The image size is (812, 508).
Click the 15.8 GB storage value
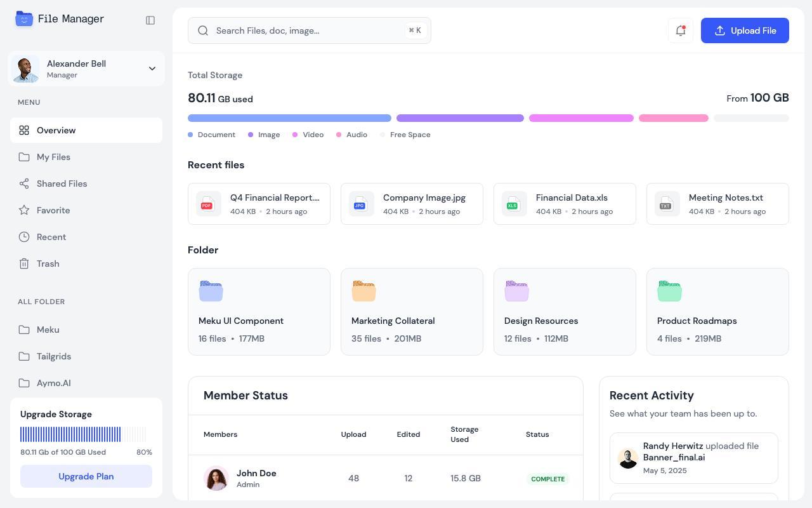[x=466, y=478]
